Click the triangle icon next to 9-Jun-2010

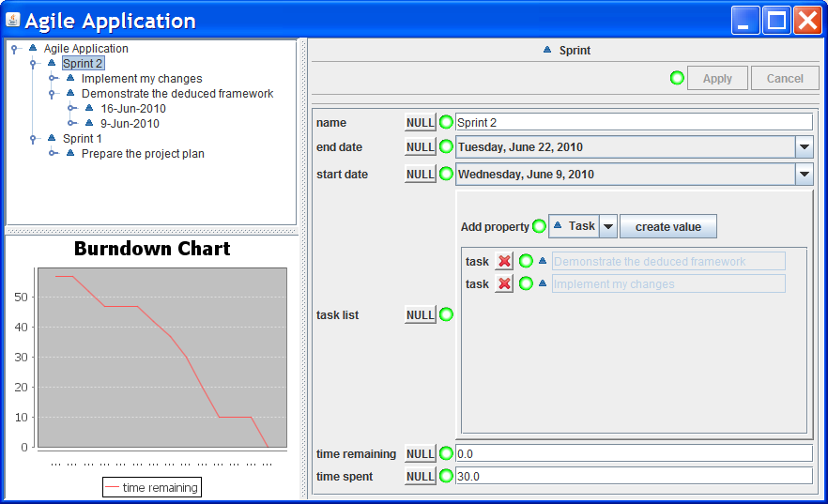tap(89, 123)
